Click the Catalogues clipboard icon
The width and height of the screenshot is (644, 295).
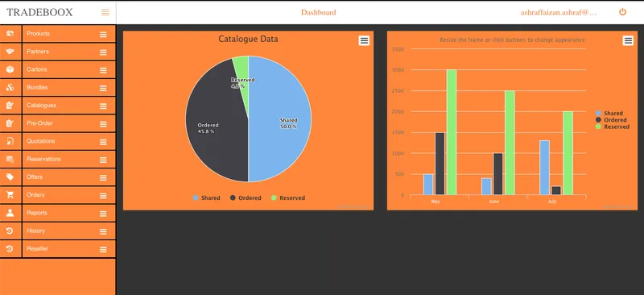pyautogui.click(x=10, y=106)
